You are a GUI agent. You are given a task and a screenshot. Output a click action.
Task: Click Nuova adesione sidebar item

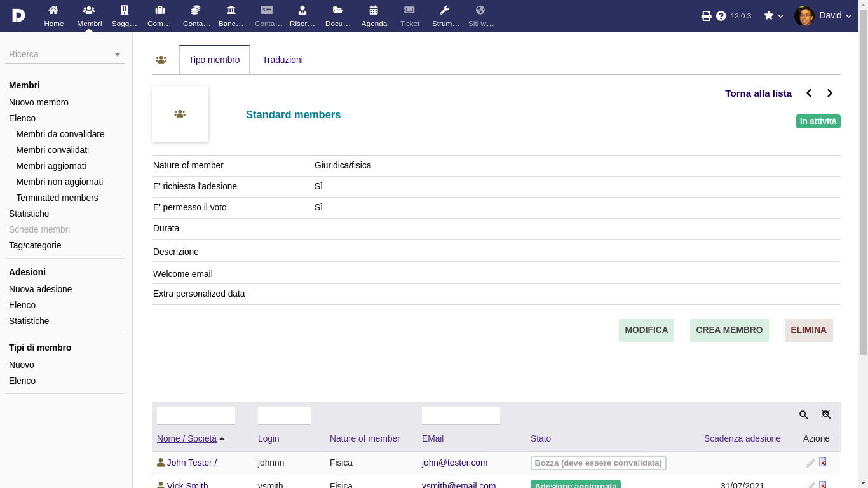41,289
